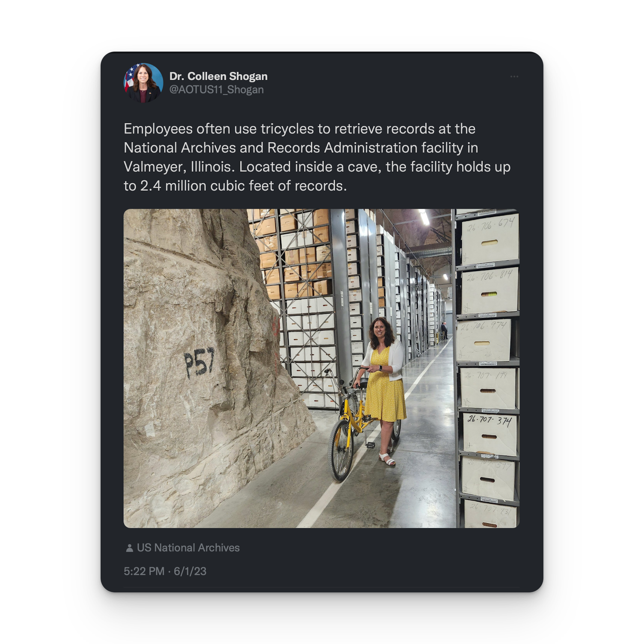The image size is (644, 644).
Task: Open the tagged US National Archives account
Action: [x=188, y=548]
